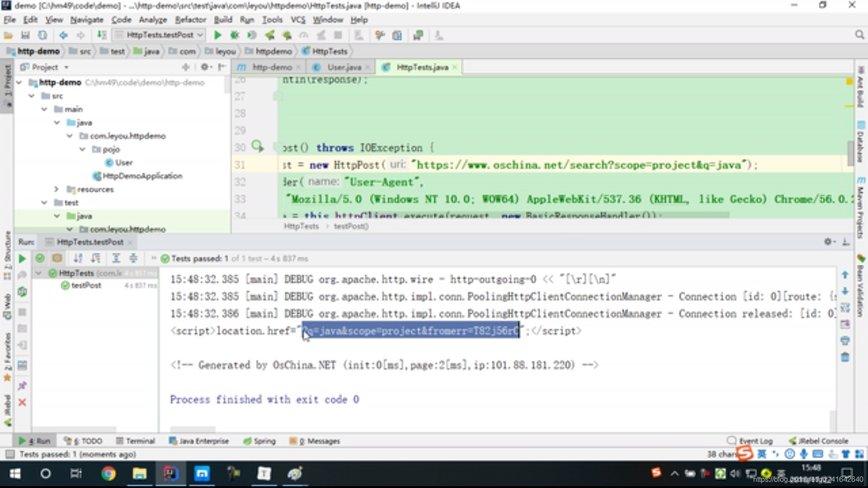Click the clear all trash icon in console

[845, 357]
